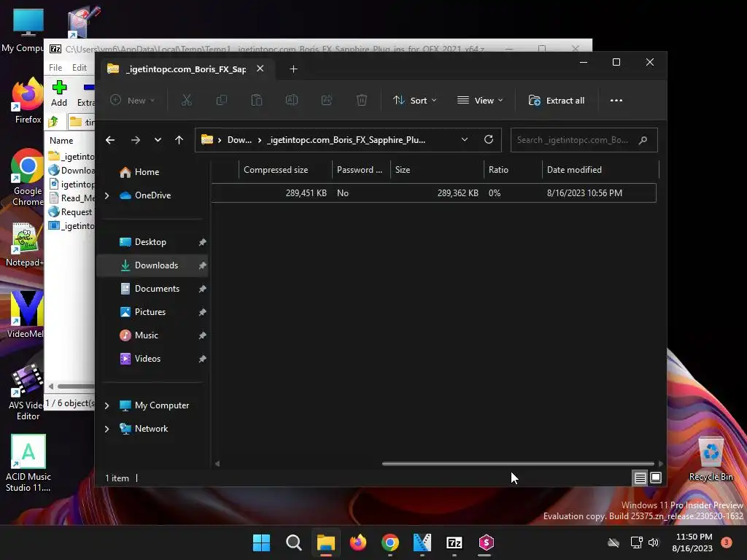Screen dimensions: 747x560
Task: Click the Add plus icon in 7-Zip
Action: click(59, 87)
